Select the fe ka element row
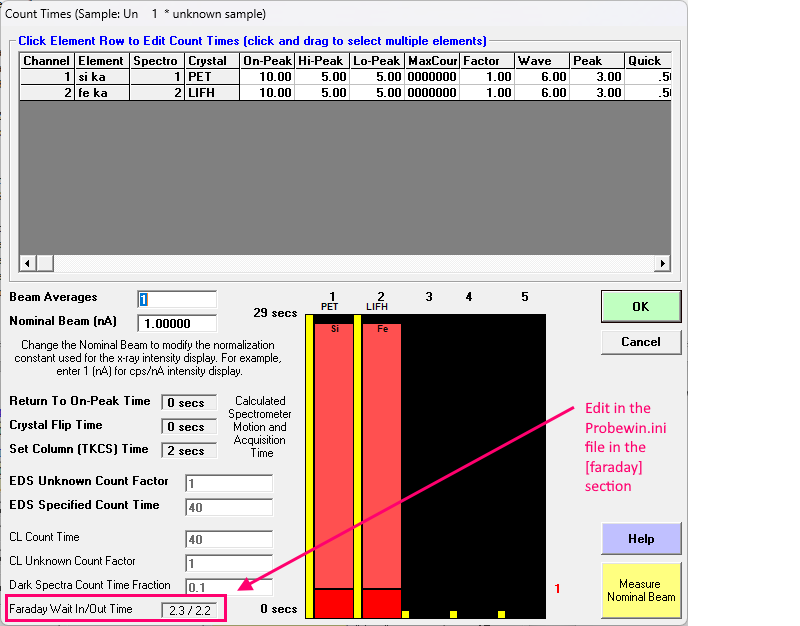 (103, 93)
